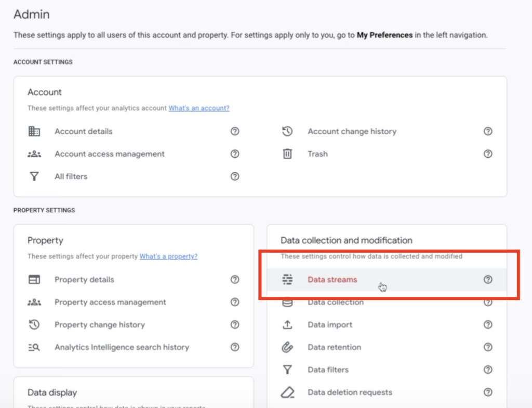Screen dimensions: 532x408
Task: Click the Trash bin icon
Action: click(x=287, y=154)
